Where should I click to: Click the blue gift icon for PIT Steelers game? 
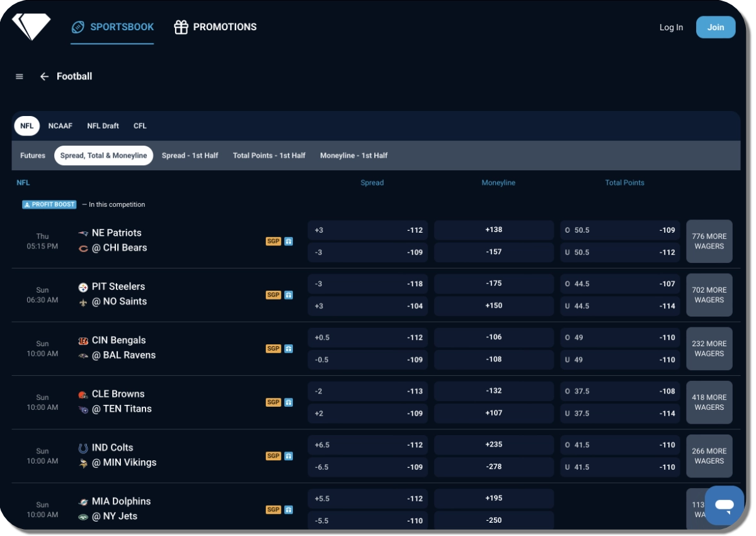click(289, 294)
